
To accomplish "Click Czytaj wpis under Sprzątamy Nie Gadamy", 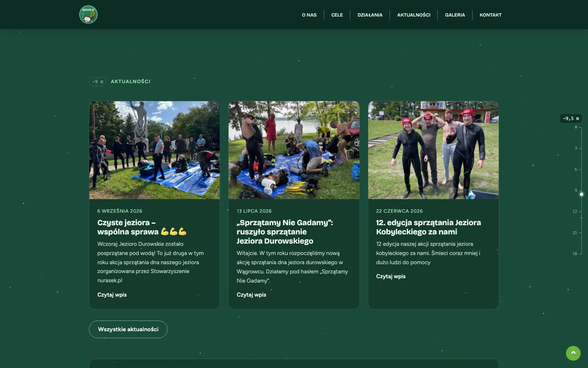I will [251, 295].
